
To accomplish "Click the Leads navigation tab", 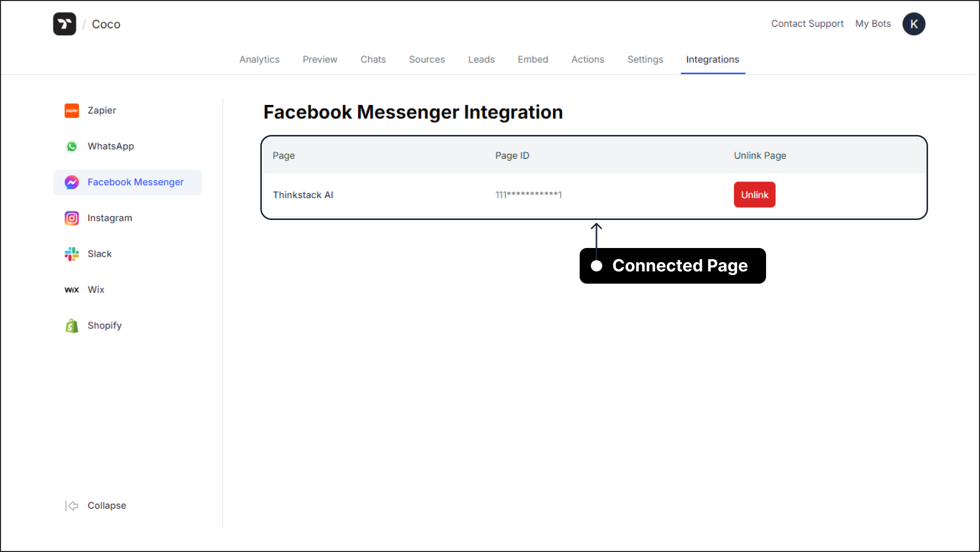I will pos(481,59).
